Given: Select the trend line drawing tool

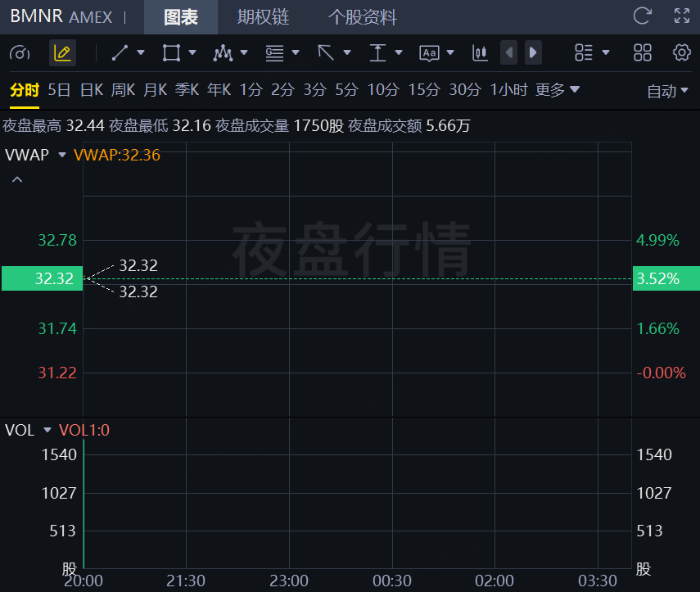Looking at the screenshot, I should 120,52.
